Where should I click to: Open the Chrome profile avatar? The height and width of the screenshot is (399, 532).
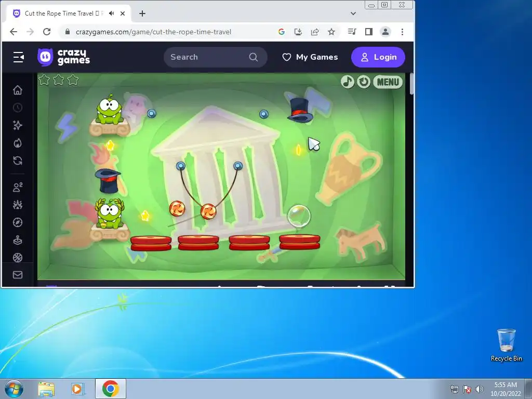(x=385, y=32)
